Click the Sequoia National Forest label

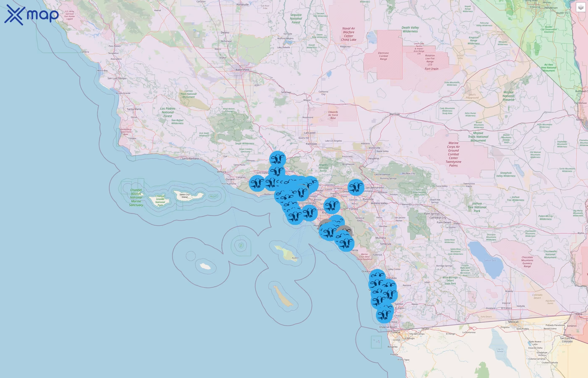coord(296,18)
